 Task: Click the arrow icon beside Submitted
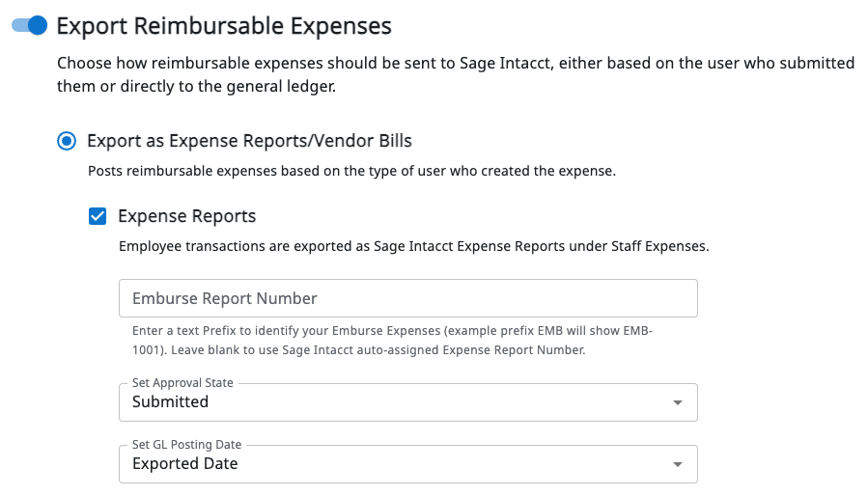(x=677, y=402)
